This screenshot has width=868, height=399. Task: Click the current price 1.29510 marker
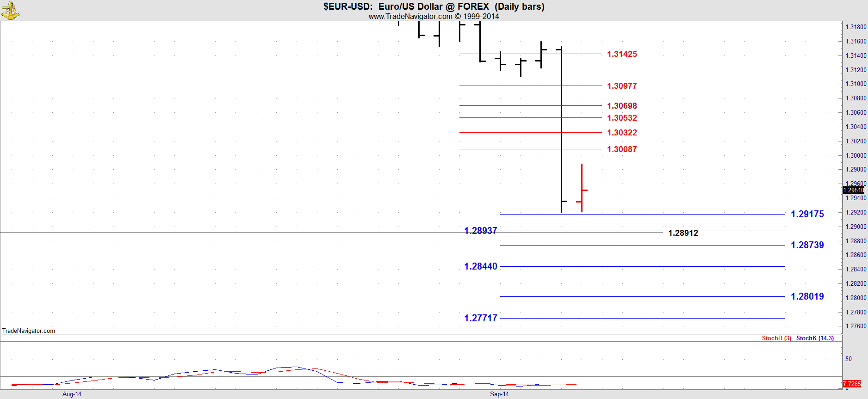coord(854,190)
